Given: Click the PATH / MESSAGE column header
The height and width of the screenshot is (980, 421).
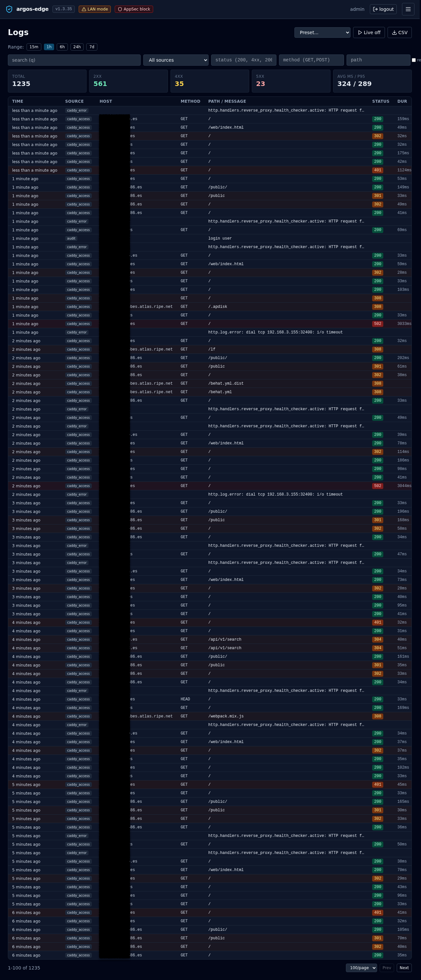Looking at the screenshot, I should (x=227, y=101).
